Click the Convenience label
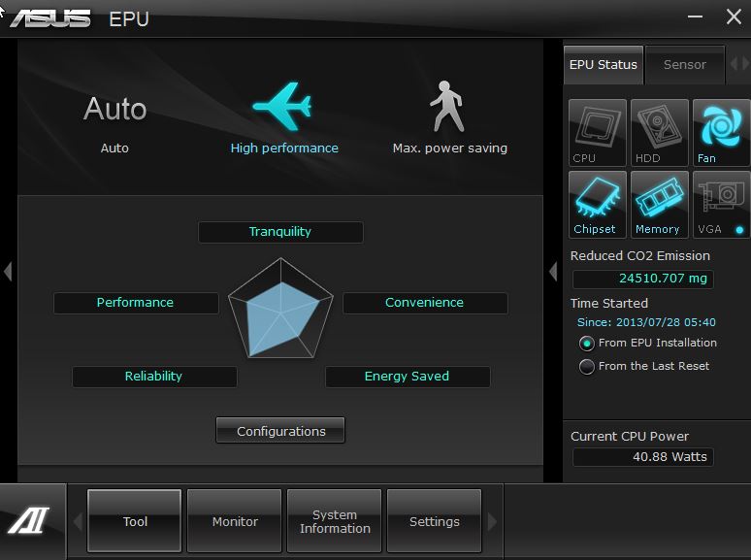The height and width of the screenshot is (560, 751). click(425, 303)
